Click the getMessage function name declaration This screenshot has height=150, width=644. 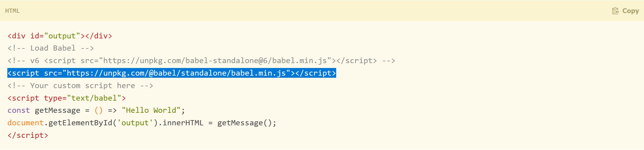57,110
